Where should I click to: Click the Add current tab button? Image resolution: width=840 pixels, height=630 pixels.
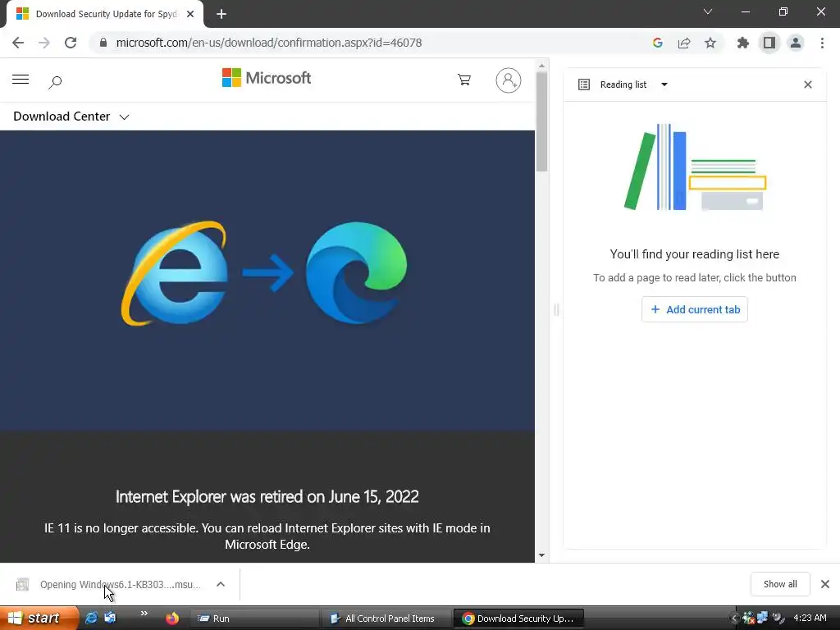695,309
